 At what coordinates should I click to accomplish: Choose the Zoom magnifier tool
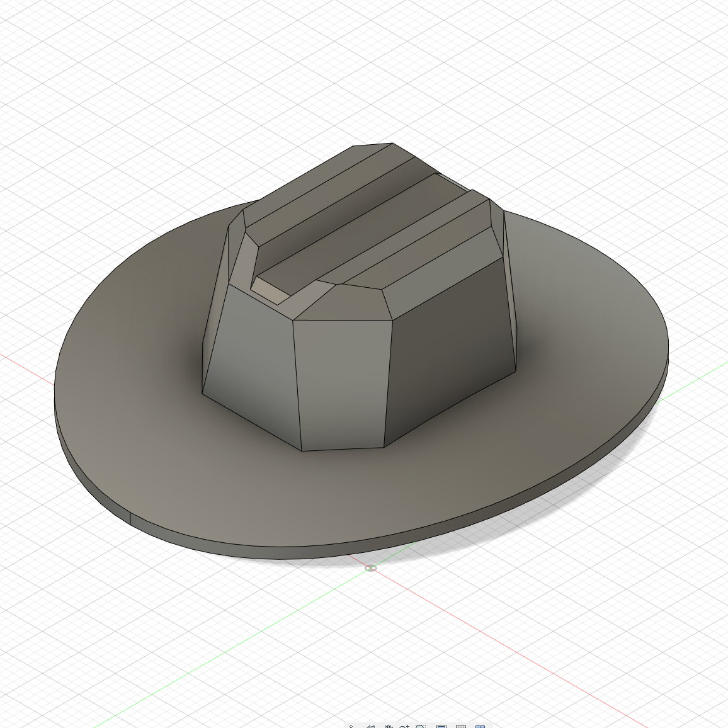click(x=404, y=726)
